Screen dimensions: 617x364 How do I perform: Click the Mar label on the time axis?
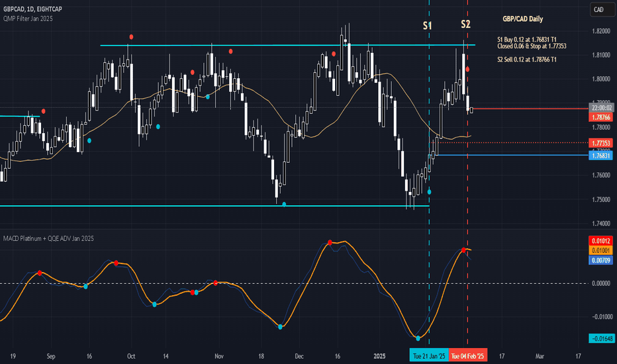point(540,356)
